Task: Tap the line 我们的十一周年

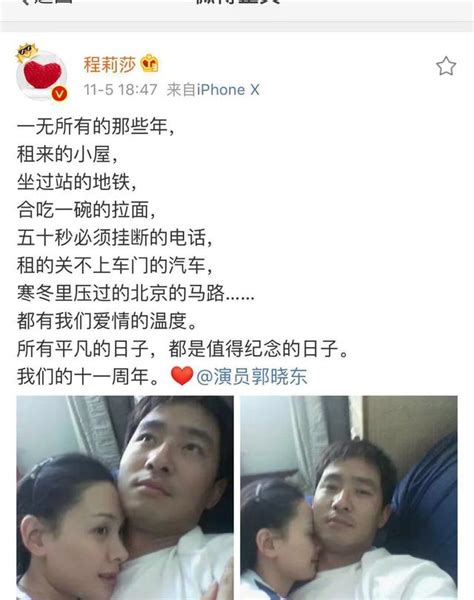Action: (88, 377)
